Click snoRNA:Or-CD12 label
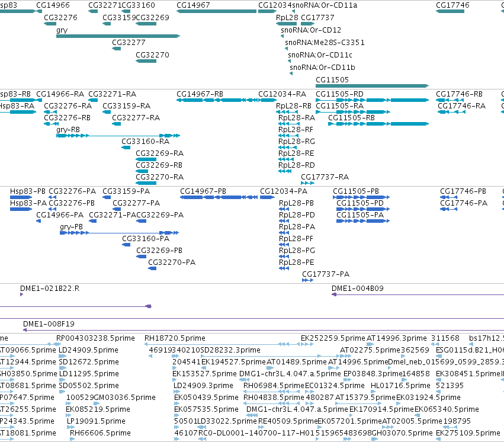 pos(311,30)
